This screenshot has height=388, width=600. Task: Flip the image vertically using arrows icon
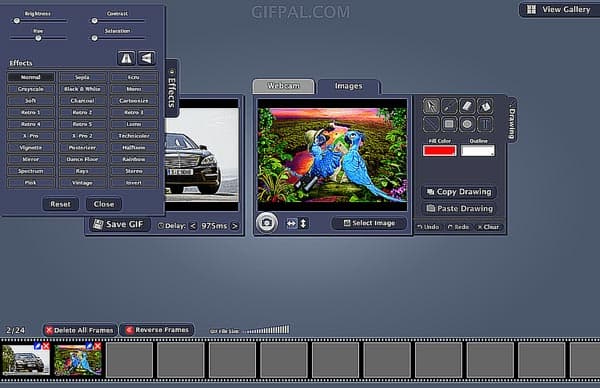tap(303, 223)
